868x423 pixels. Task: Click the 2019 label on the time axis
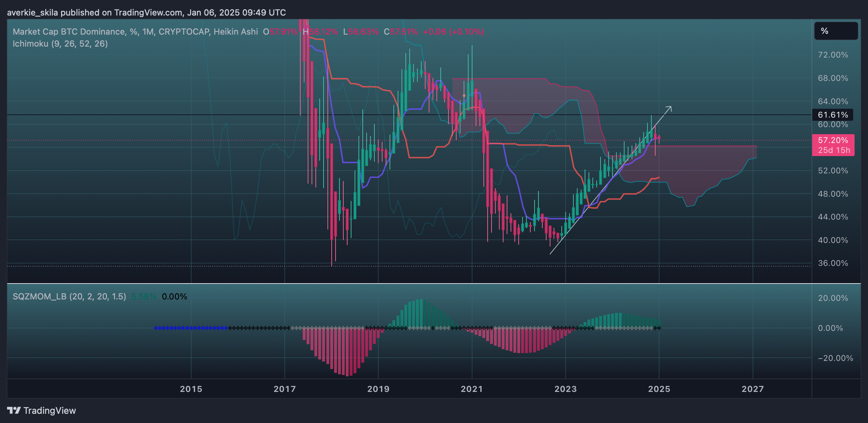378,389
